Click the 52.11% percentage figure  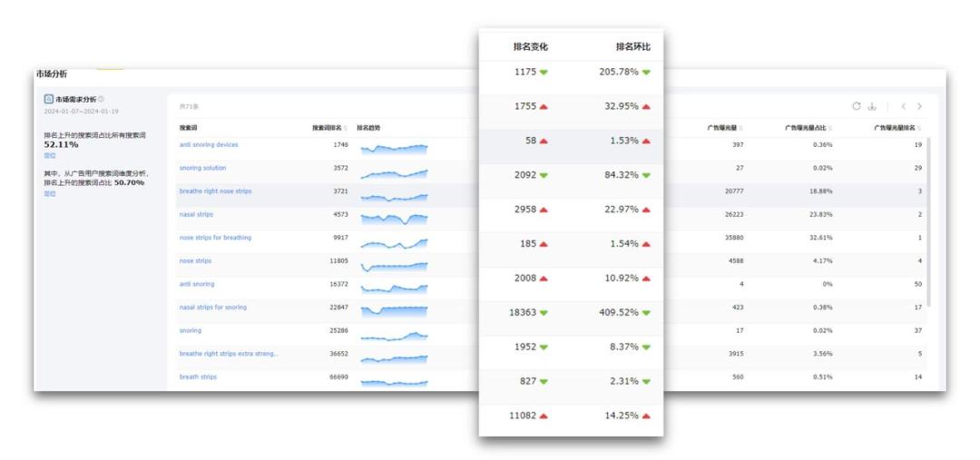click(x=62, y=144)
